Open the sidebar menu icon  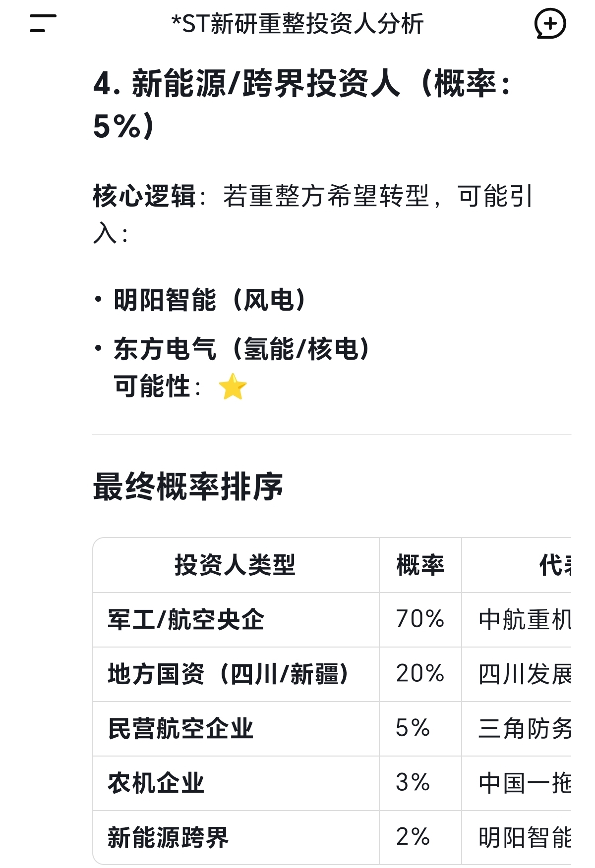pyautogui.click(x=43, y=23)
